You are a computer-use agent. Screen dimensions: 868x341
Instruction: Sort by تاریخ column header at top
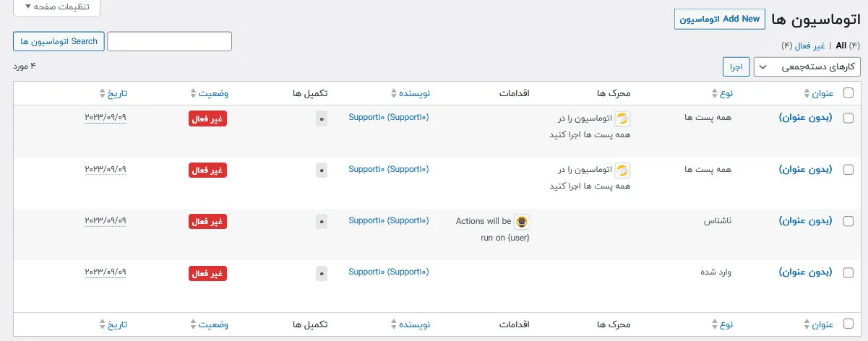point(113,94)
